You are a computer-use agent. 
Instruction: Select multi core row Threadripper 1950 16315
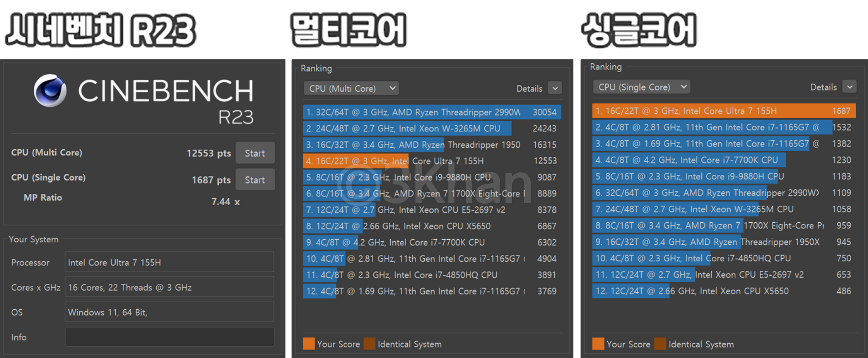pos(432,145)
